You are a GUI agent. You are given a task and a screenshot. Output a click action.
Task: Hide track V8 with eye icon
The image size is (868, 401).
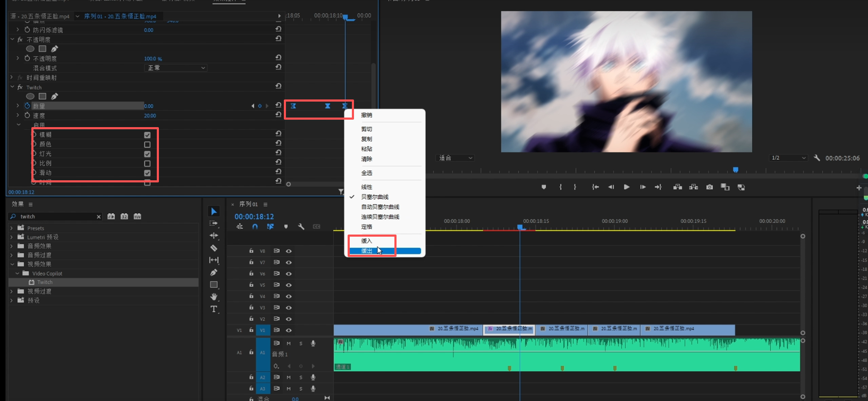(289, 251)
